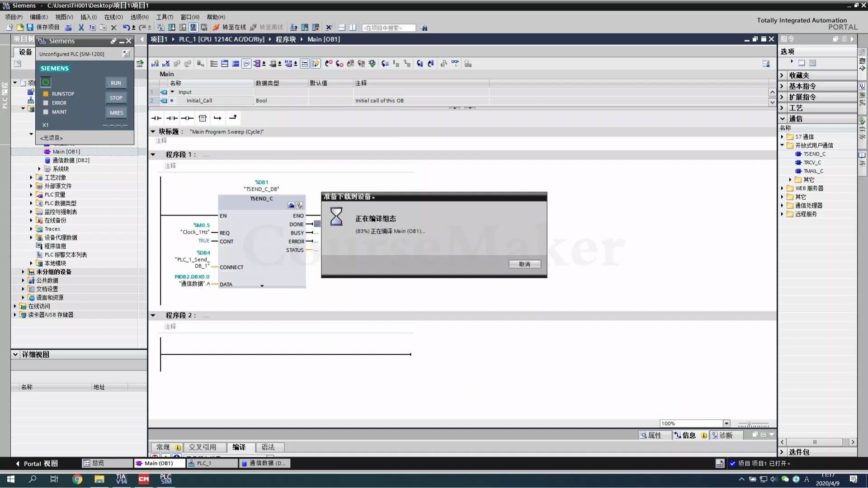Collapse the 开放式用户通信 folder
Image resolution: width=868 pixels, height=488 pixels.
782,145
